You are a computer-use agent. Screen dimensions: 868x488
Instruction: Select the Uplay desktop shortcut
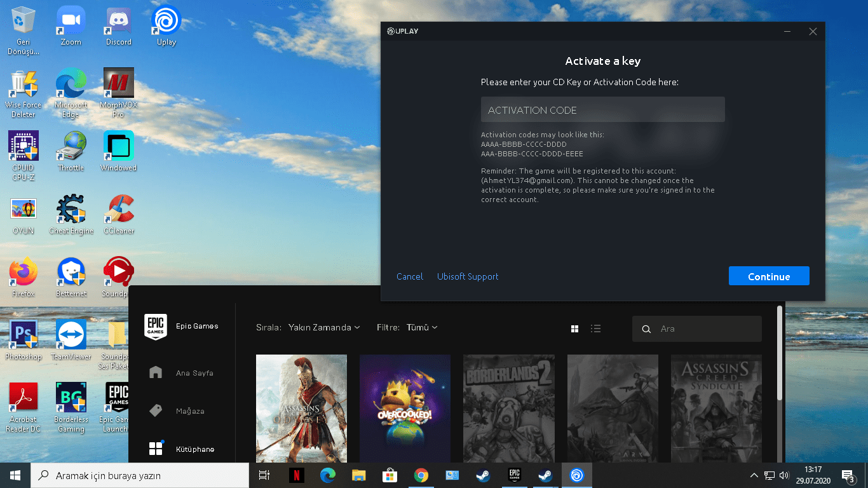[x=166, y=26]
